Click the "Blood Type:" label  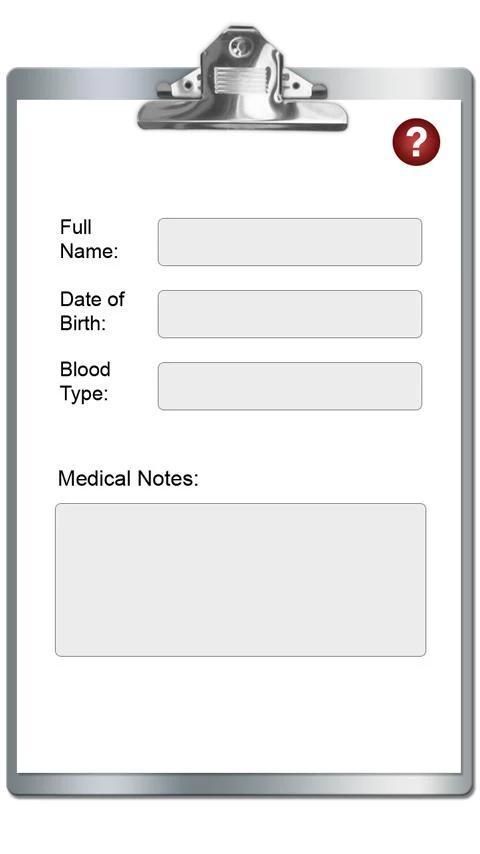(x=85, y=382)
